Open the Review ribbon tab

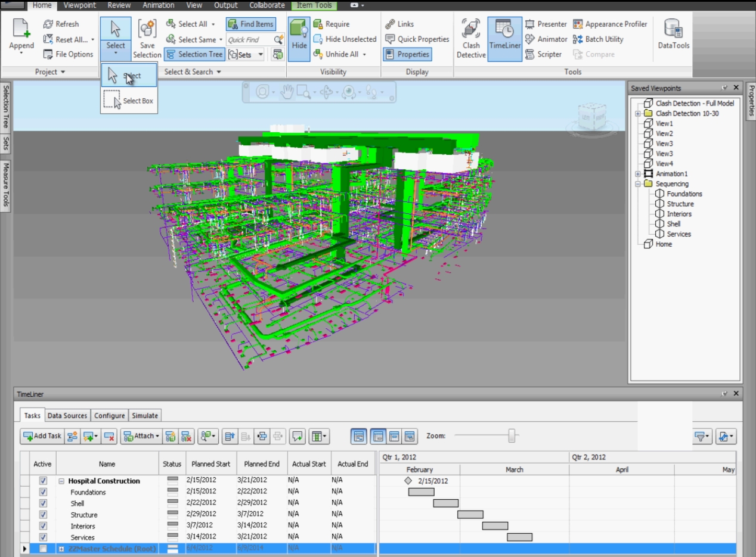pos(119,5)
